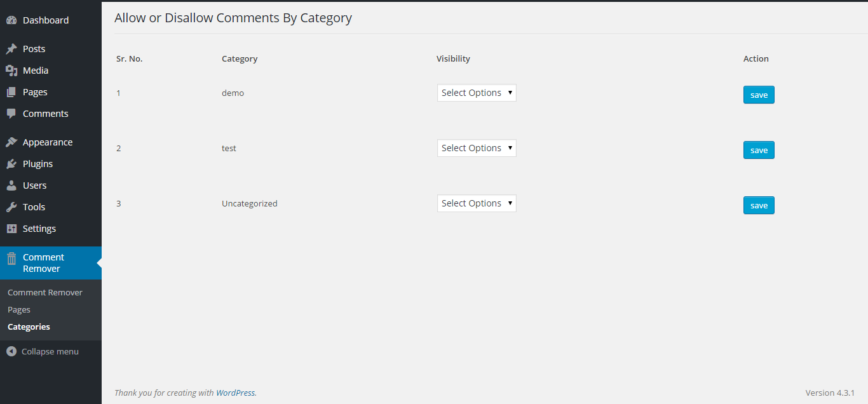This screenshot has height=404, width=868.
Task: Click the Tools wrench icon
Action: (x=11, y=207)
